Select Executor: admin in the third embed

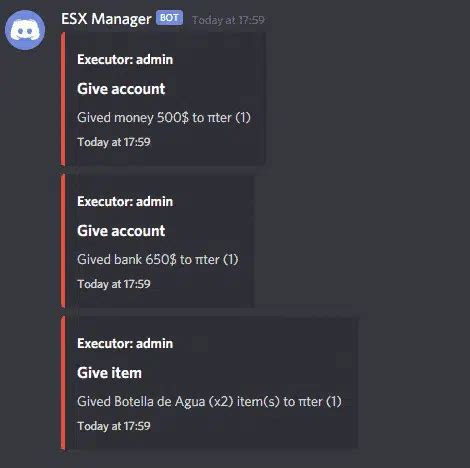[125, 343]
